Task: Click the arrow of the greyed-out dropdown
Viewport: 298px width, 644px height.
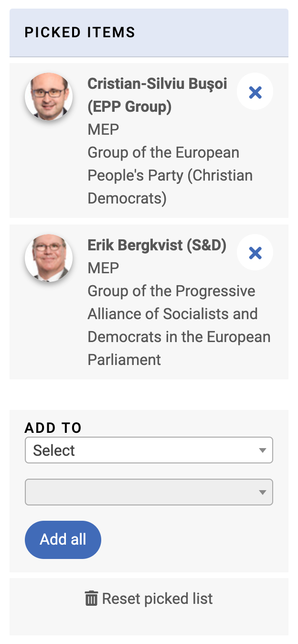Action: 262,493
